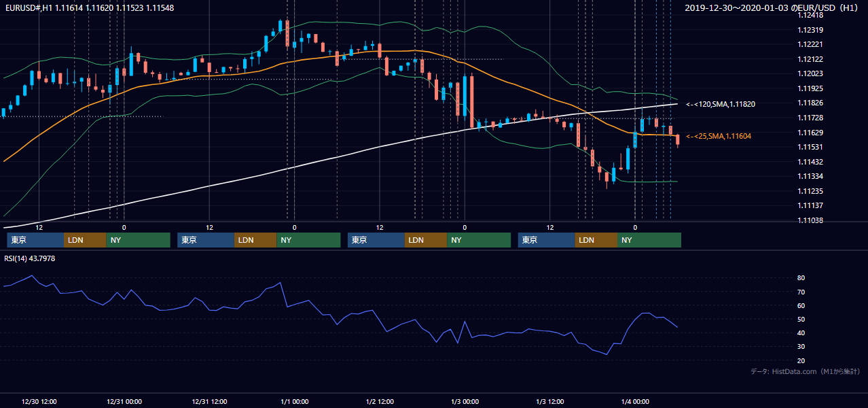
Task: Click RSI scale value 50
Action: point(801,319)
